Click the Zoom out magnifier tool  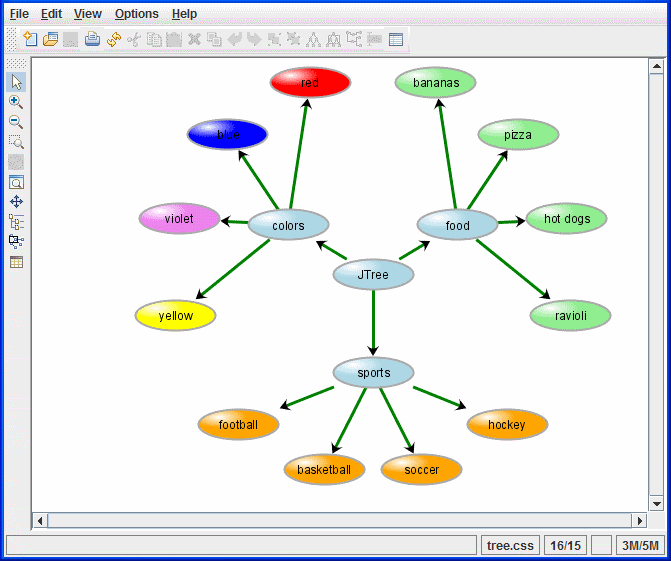16,122
